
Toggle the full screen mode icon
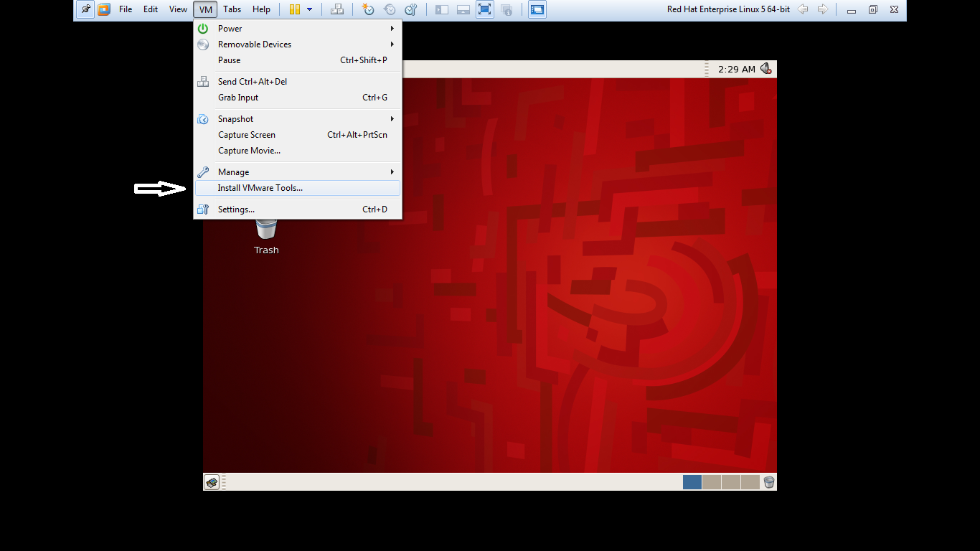(485, 9)
